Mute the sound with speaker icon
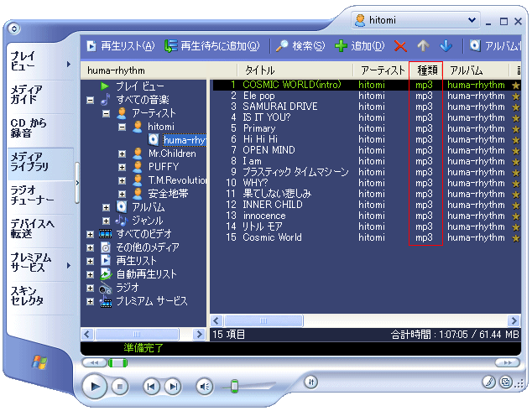 [205, 386]
